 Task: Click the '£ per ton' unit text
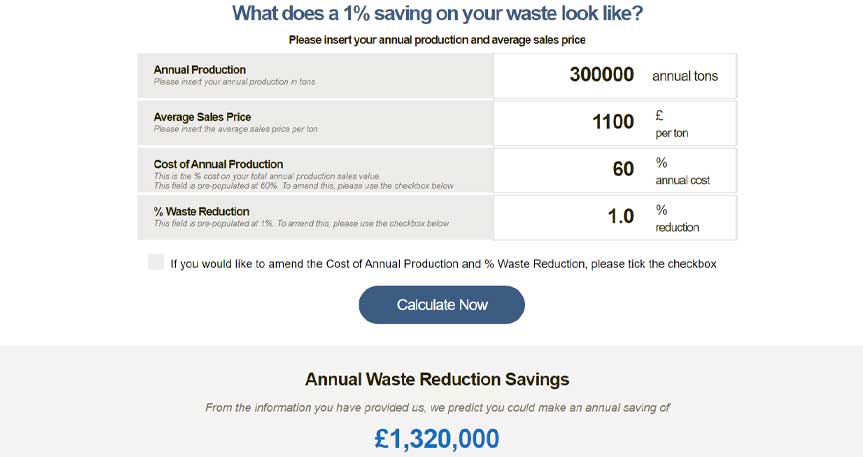coord(671,124)
